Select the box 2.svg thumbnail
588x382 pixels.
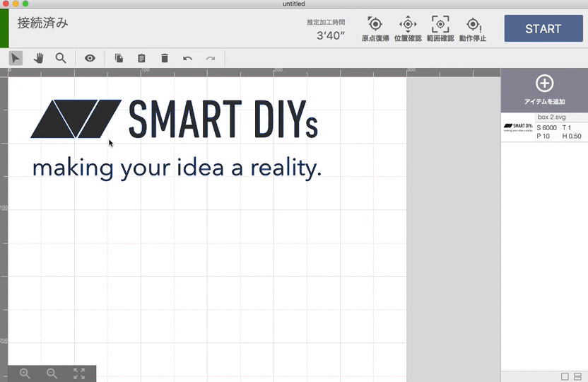(x=518, y=127)
